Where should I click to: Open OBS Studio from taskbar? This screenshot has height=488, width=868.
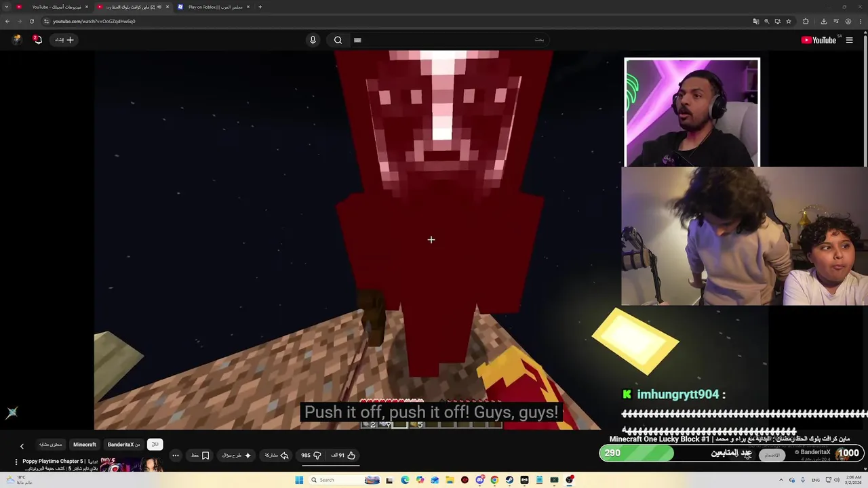coord(570,480)
